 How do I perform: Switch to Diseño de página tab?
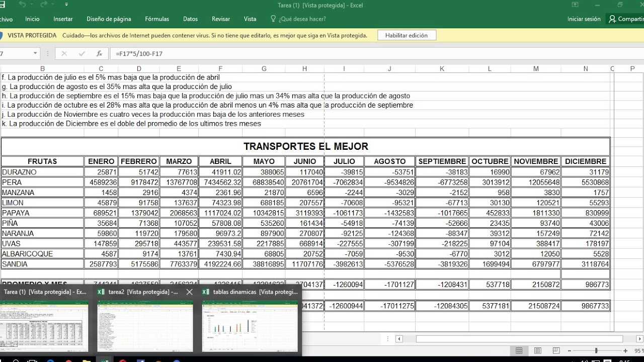(x=109, y=19)
